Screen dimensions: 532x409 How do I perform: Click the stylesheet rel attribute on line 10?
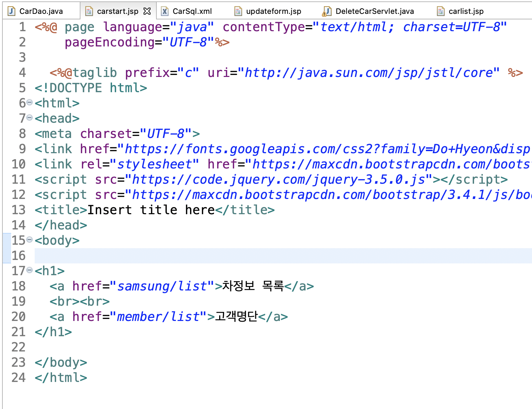point(140,164)
